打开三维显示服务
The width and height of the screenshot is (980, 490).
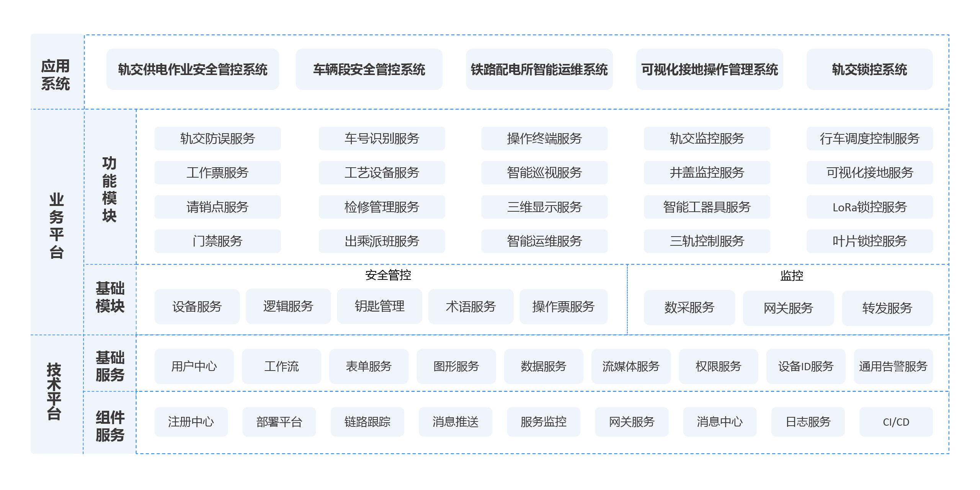tap(544, 207)
